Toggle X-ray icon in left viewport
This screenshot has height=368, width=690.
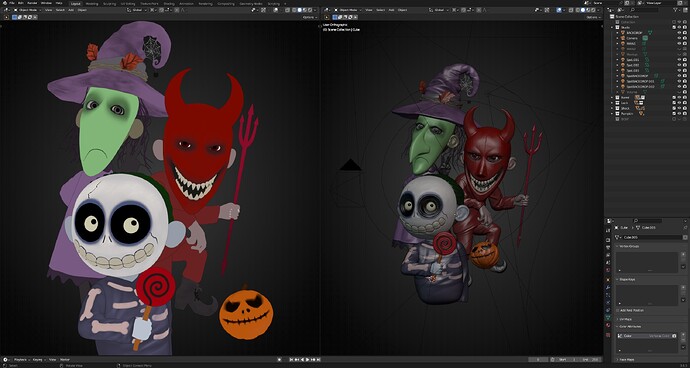pyautogui.click(x=287, y=10)
